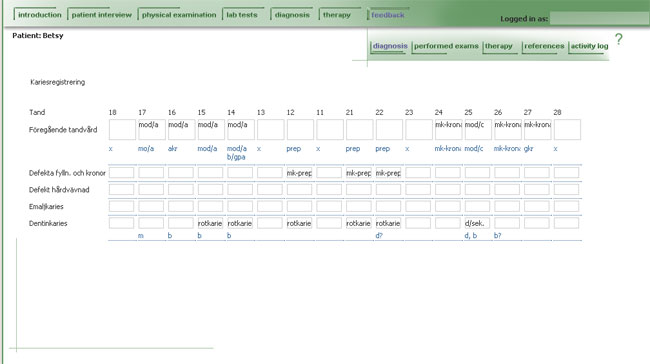Open the green question mark help icon
The height and width of the screenshot is (364, 650).
click(618, 39)
